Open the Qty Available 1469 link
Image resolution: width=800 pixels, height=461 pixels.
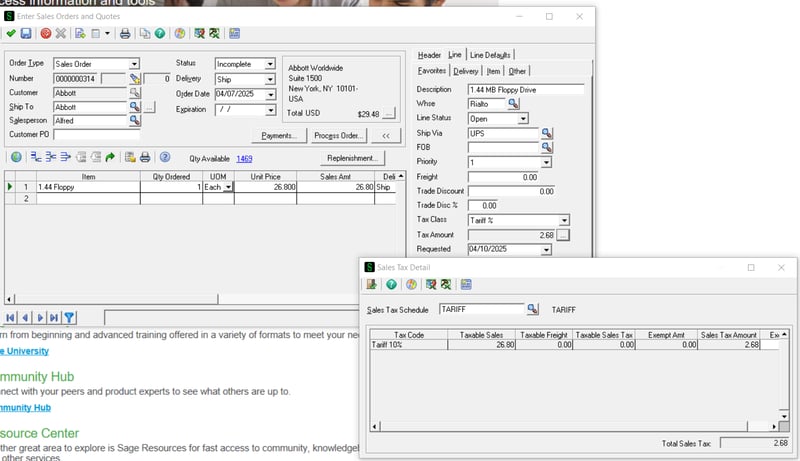pyautogui.click(x=244, y=158)
